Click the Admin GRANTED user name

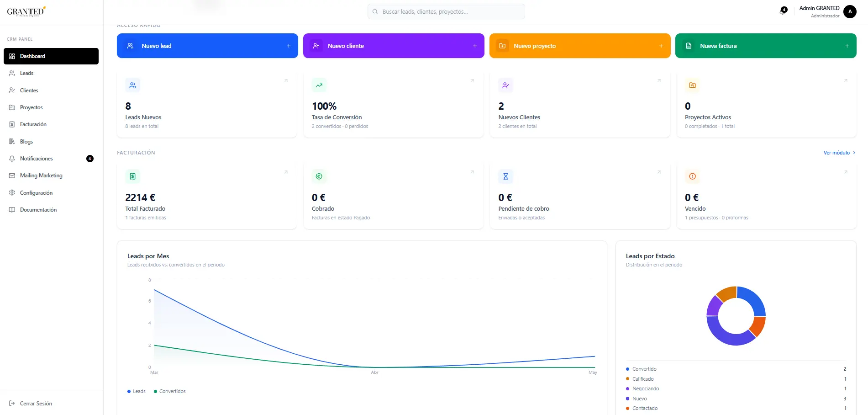tap(819, 8)
